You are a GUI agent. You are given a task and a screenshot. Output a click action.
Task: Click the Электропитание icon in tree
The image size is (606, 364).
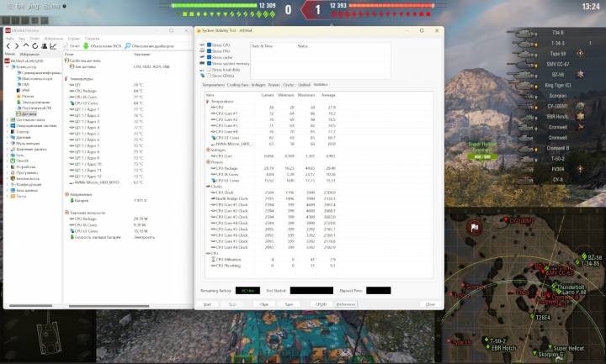pos(19,103)
